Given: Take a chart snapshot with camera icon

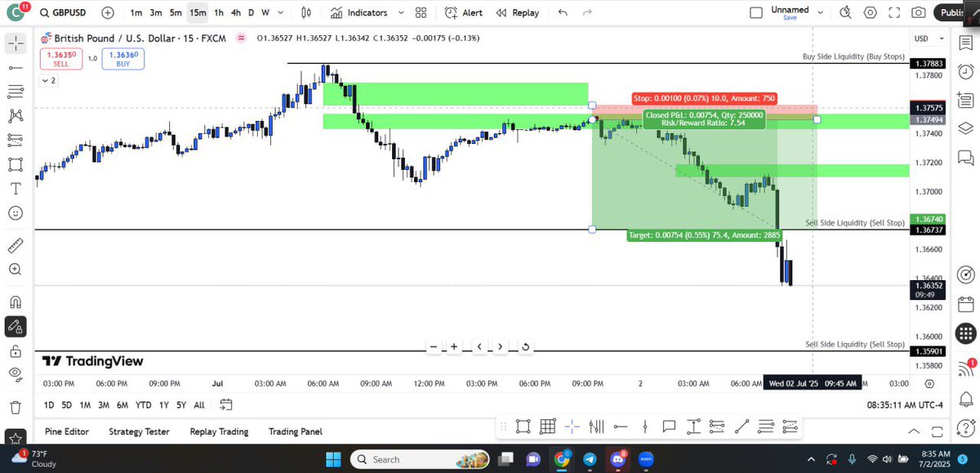Looking at the screenshot, I should click(x=919, y=13).
